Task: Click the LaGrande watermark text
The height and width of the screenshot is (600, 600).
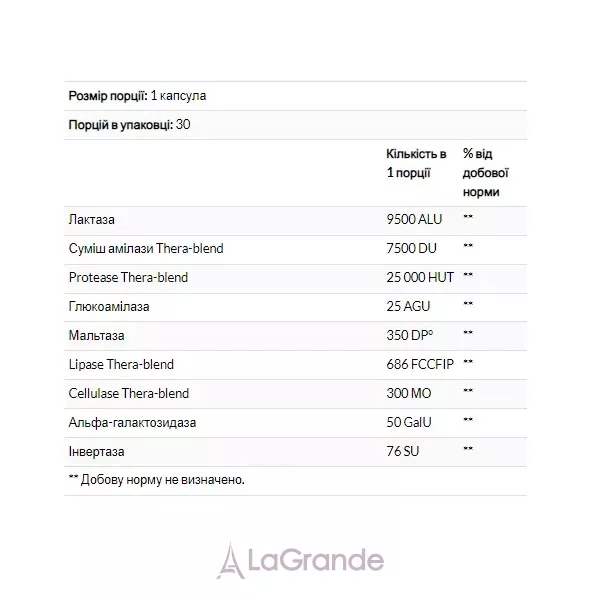Action: (316, 560)
